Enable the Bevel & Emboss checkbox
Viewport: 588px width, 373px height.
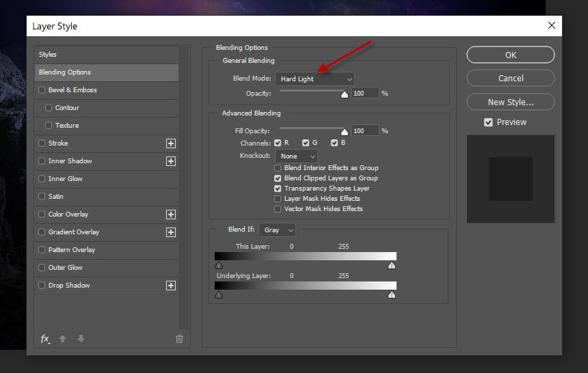(42, 90)
